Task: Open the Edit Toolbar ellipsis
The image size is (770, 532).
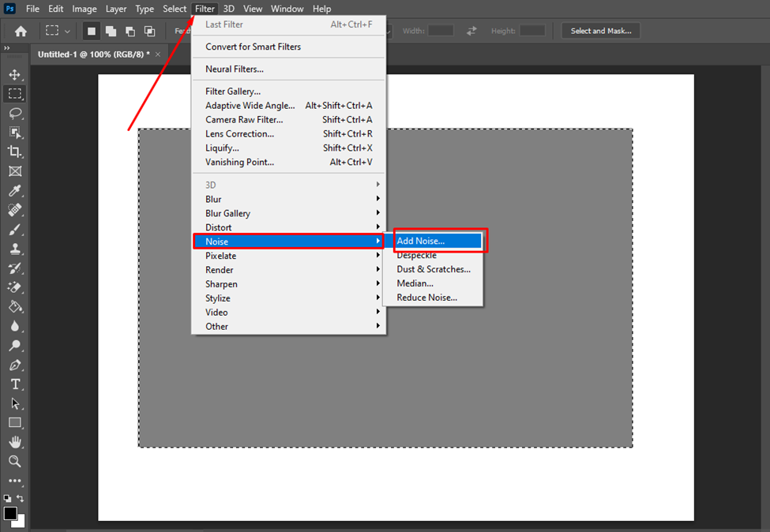Action: 15,481
